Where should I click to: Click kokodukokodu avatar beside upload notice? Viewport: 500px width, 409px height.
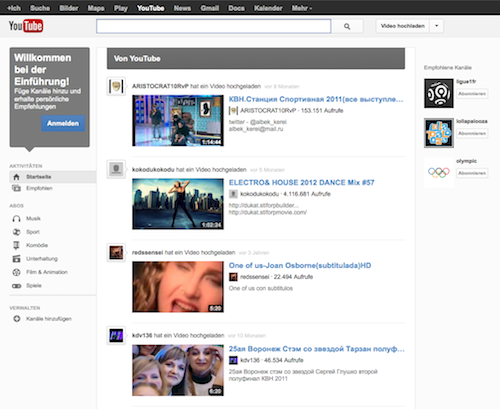pyautogui.click(x=116, y=169)
